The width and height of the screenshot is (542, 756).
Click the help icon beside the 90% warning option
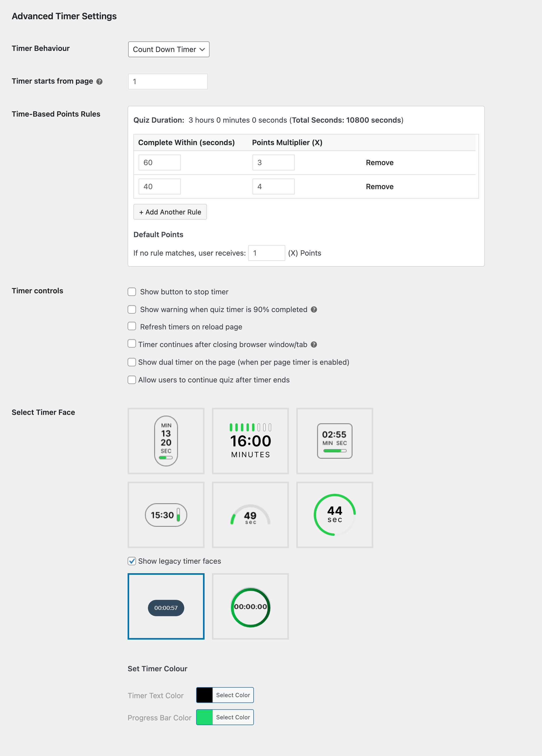(313, 310)
